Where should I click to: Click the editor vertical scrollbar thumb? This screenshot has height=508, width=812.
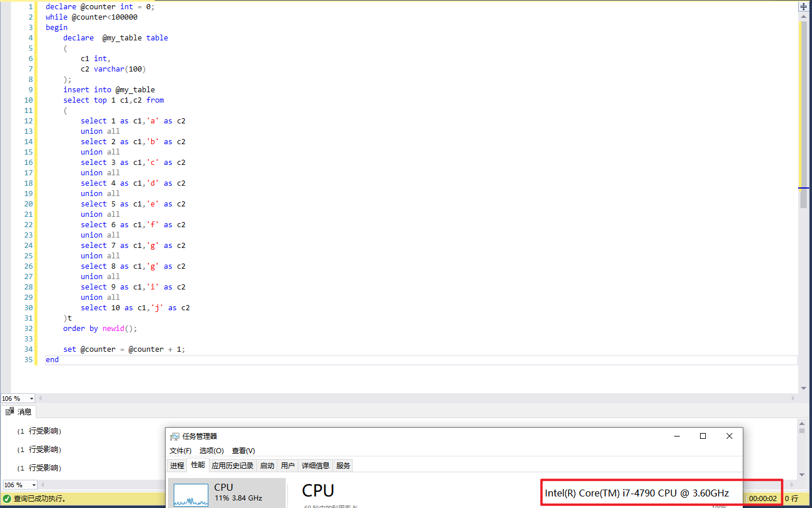[803, 115]
